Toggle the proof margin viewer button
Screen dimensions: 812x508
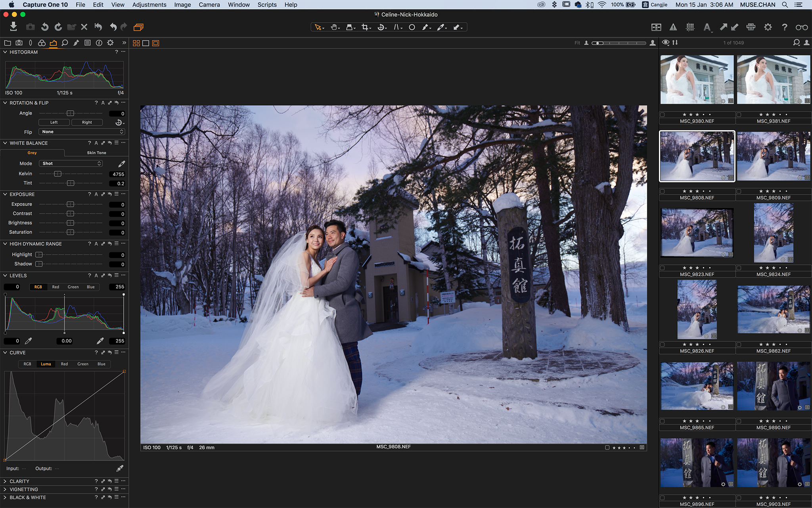(156, 43)
